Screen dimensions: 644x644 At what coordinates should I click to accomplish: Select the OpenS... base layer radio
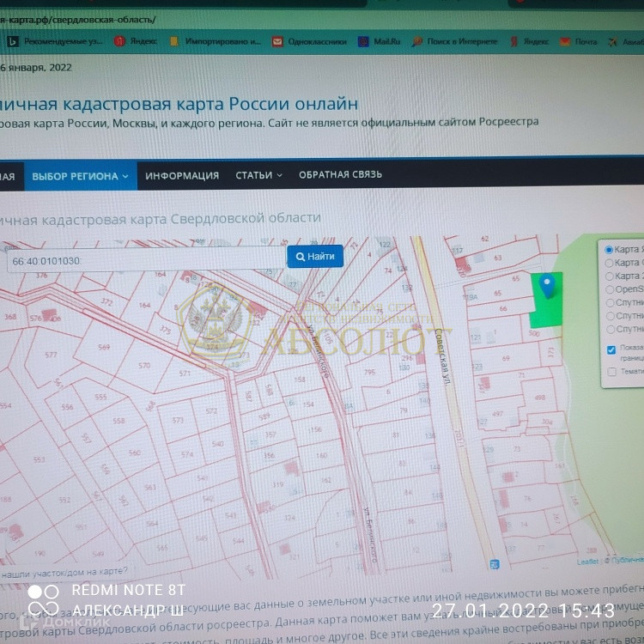coord(610,289)
